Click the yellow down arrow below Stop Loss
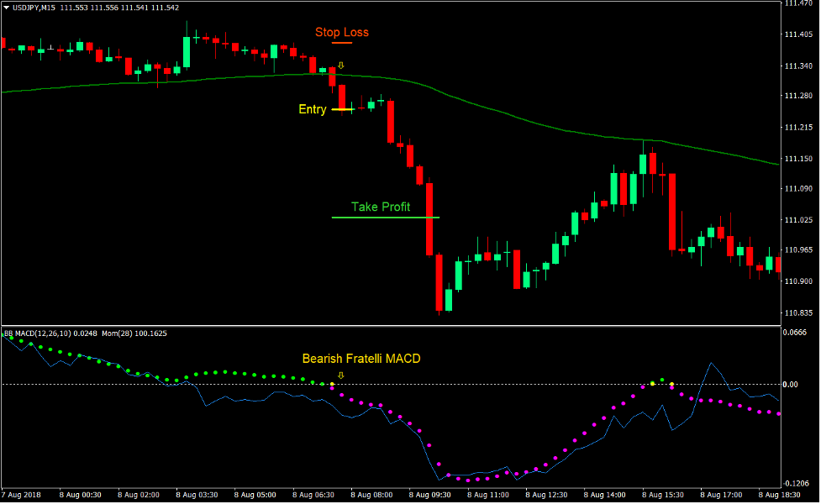Viewport: 821px width, 504px height. pos(341,65)
